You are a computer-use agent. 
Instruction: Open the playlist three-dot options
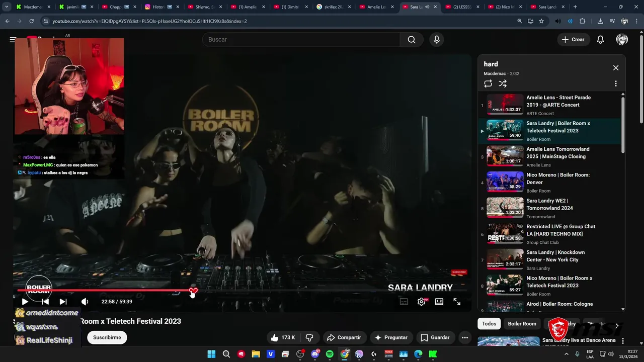[x=615, y=84]
